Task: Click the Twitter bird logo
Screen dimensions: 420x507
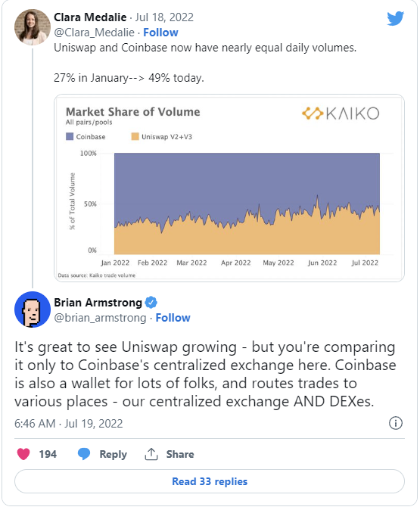Action: (396, 18)
